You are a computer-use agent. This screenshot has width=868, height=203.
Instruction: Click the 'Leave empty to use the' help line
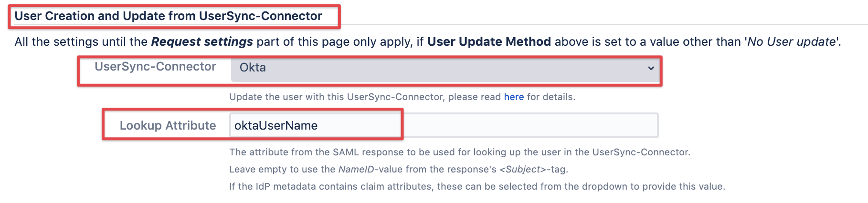(282, 169)
